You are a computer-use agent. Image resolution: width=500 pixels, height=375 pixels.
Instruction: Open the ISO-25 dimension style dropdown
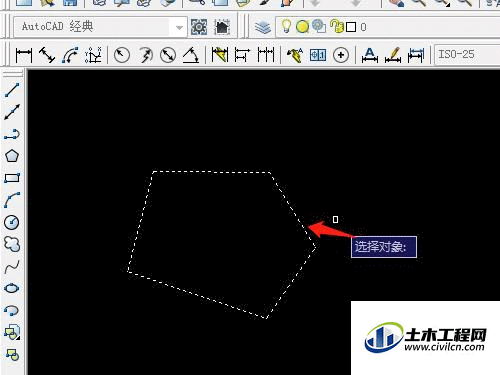467,54
